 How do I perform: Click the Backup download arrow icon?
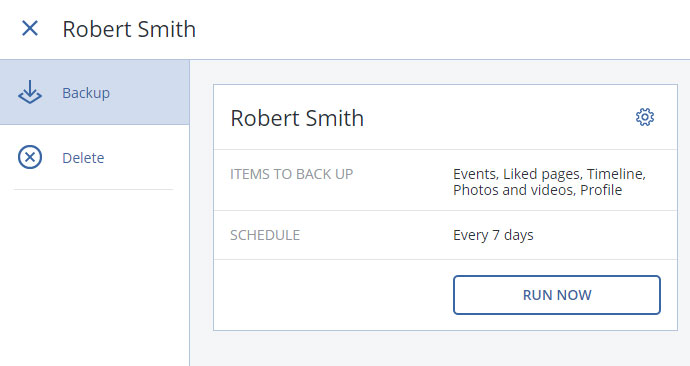pos(30,92)
